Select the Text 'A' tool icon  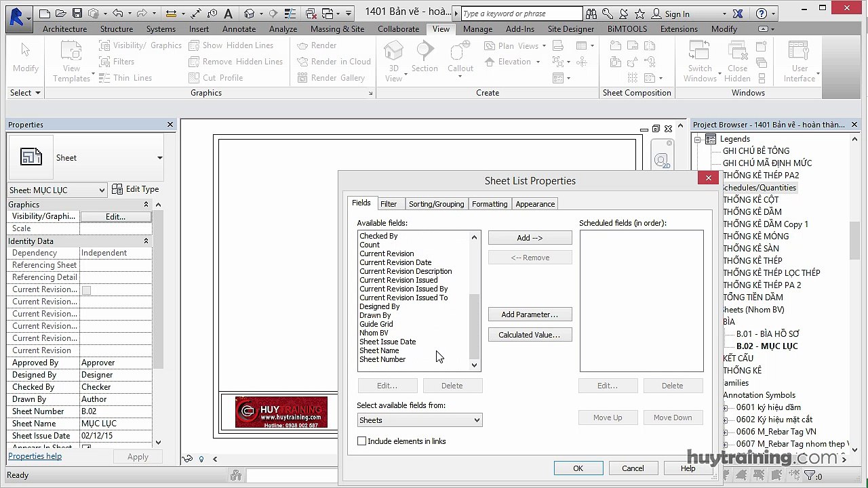(x=228, y=14)
